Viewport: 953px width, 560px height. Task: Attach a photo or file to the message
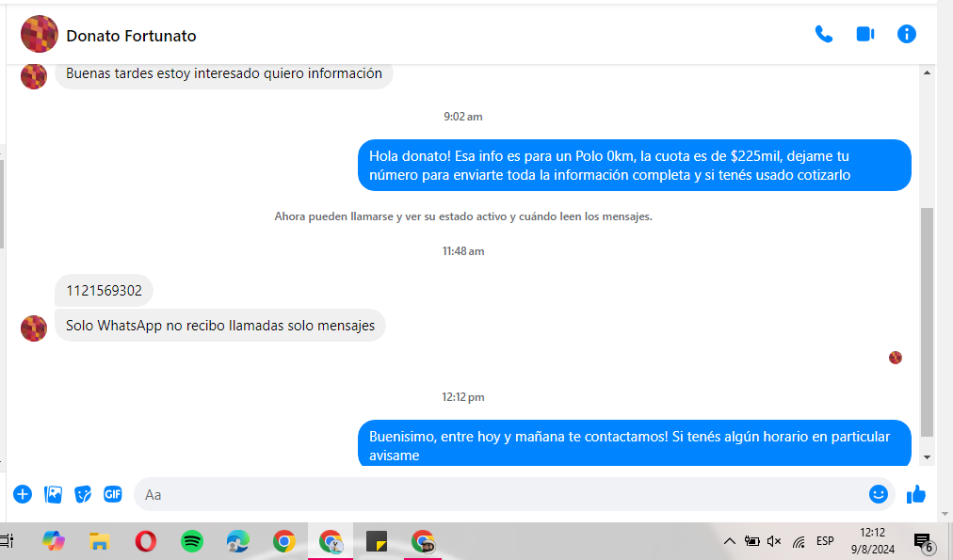click(53, 494)
